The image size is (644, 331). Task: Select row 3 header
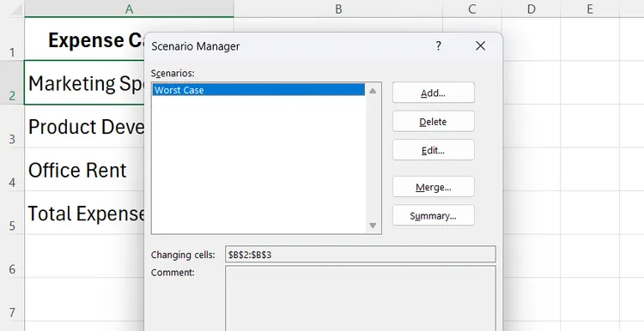tap(12, 126)
